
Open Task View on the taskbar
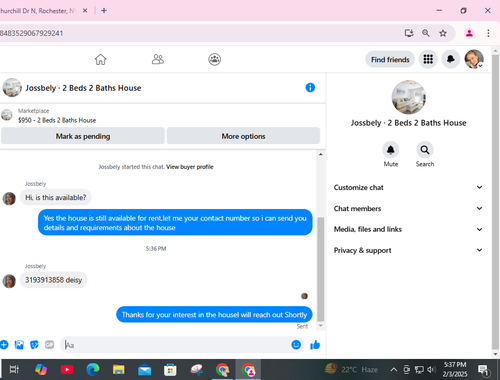14,369
